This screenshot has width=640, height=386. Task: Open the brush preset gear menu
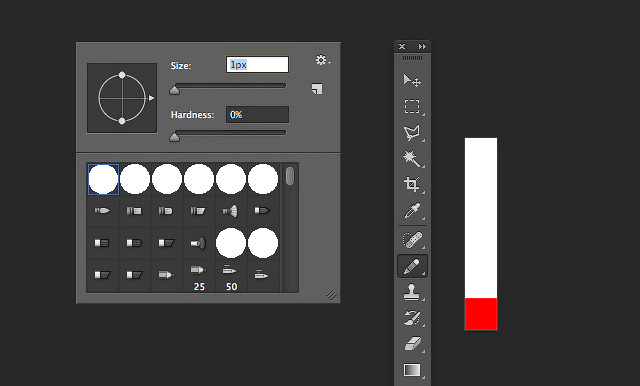pos(322,60)
